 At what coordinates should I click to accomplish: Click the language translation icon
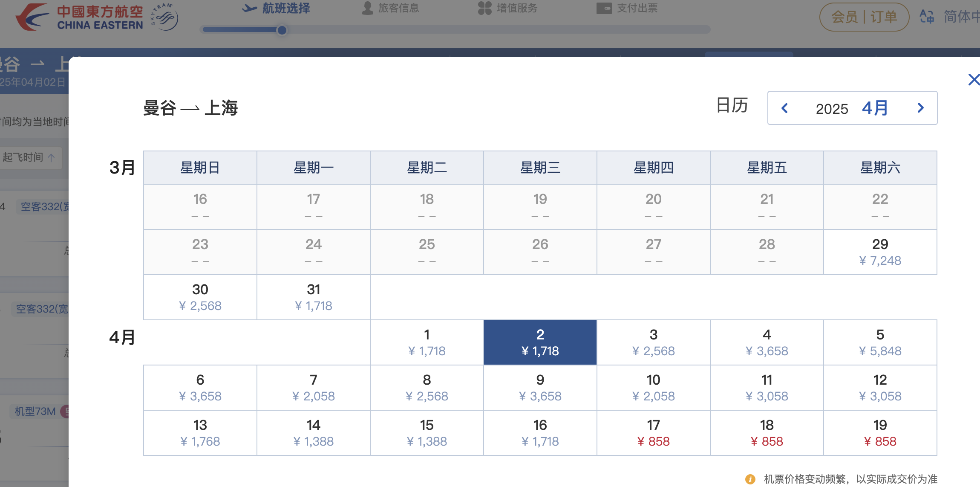coord(926,17)
